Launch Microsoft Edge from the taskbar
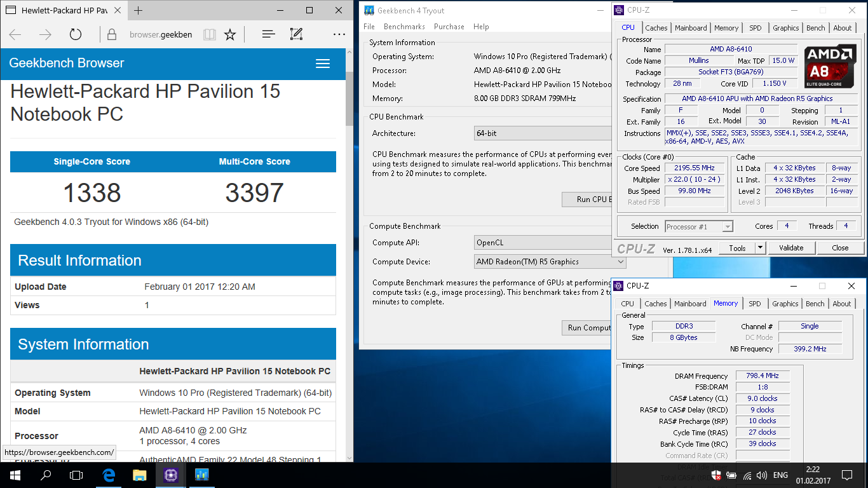Viewport: 868px width, 488px height. (x=109, y=475)
